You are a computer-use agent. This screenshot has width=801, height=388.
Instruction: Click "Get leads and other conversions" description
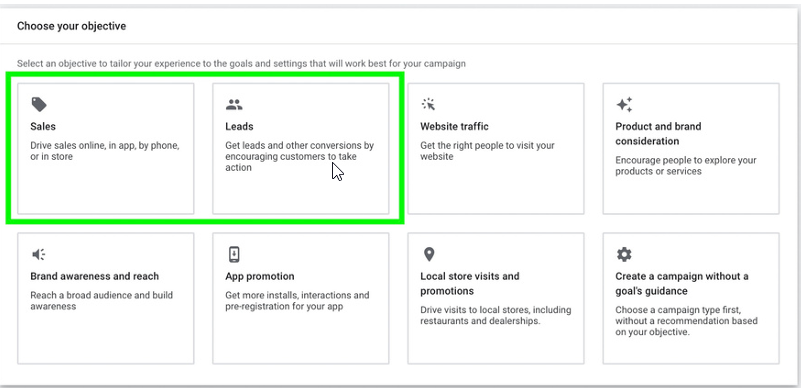pos(299,156)
